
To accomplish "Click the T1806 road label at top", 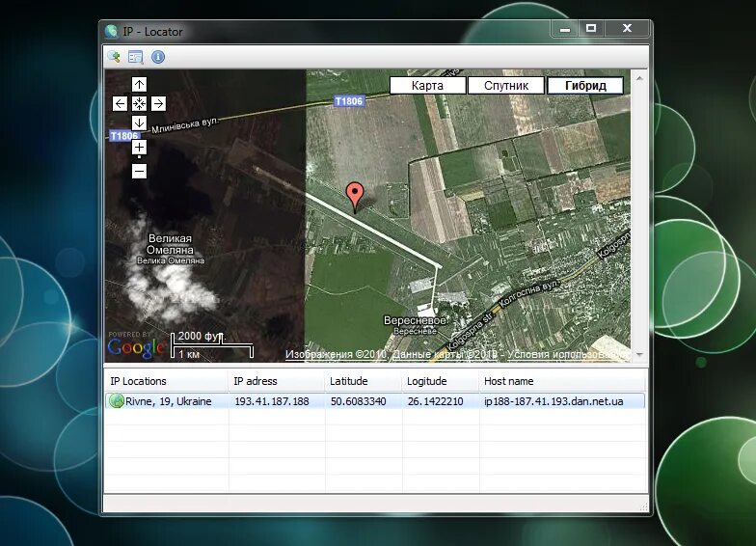I will click(349, 101).
